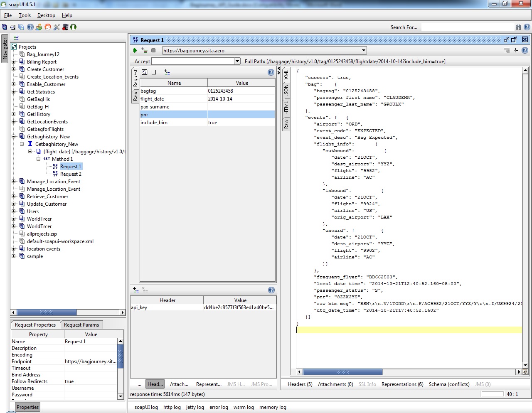Expand the sample project node
532x413 pixels.
14,256
